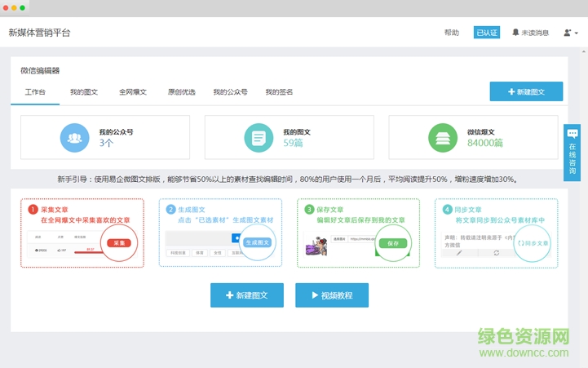588x368 pixels.
Task: Click the green 微信爆文 stack icon
Action: pyautogui.click(x=443, y=137)
